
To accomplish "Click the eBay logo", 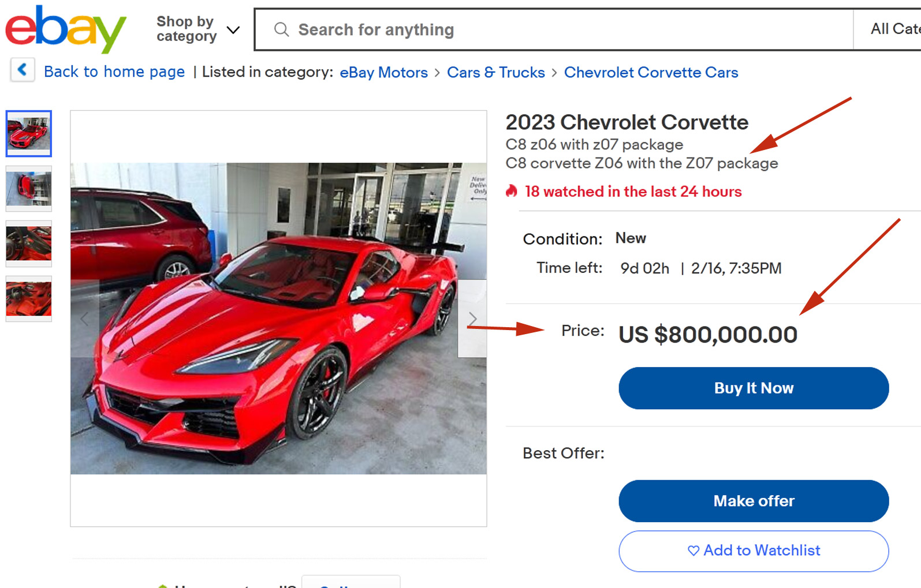I will pos(66,29).
